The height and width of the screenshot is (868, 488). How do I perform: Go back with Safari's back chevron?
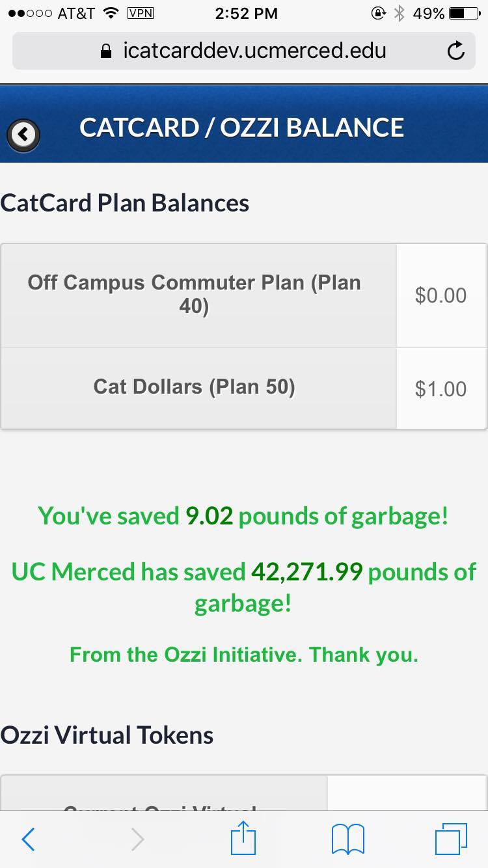pyautogui.click(x=28, y=839)
